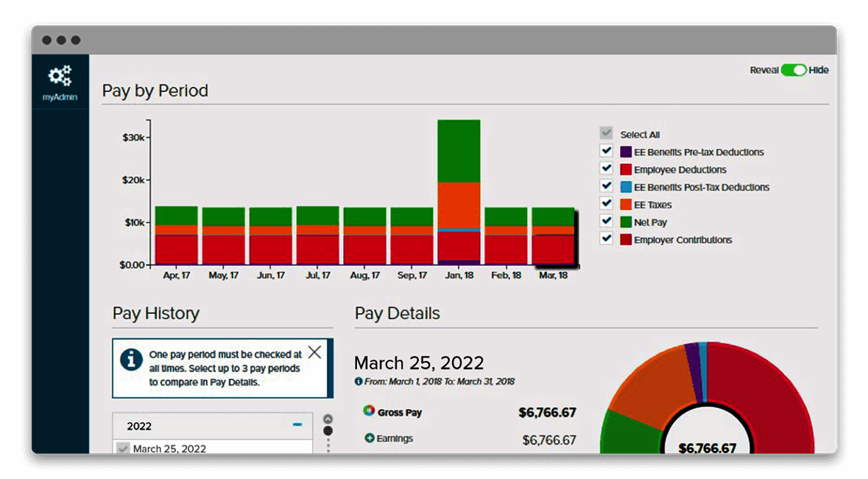Select the Aug, 17 bar in chart
The image size is (868, 479).
tap(365, 236)
